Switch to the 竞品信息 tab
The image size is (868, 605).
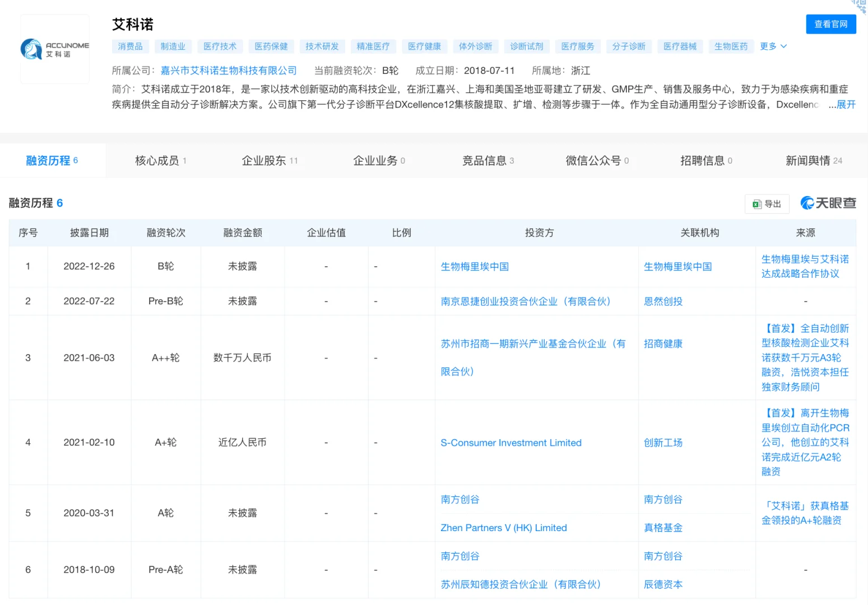pyautogui.click(x=488, y=161)
